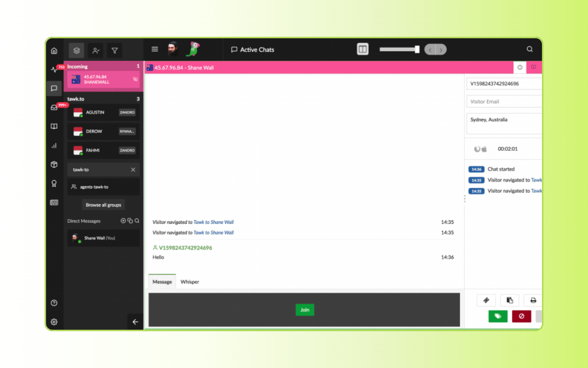This screenshot has height=368, width=588.
Task: Select the agents view icon
Action: 96,50
